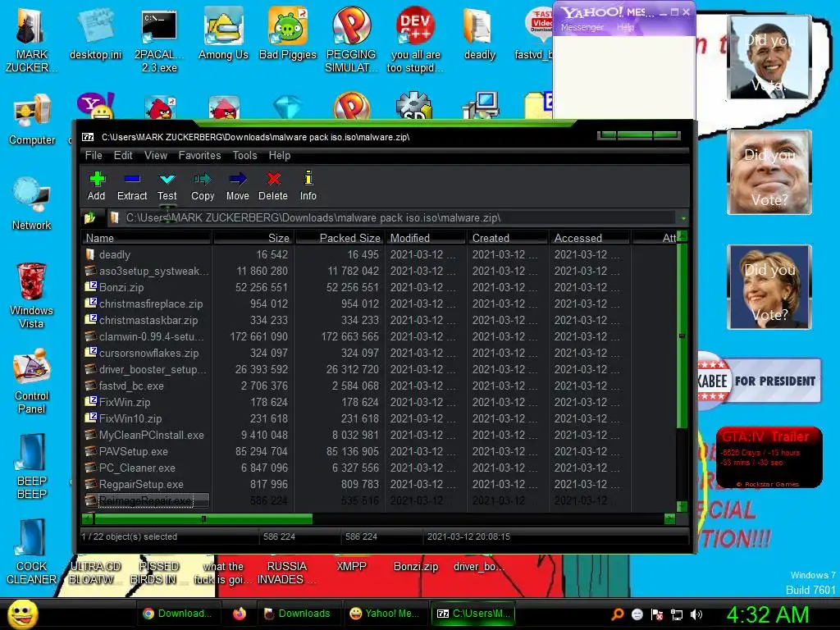Select the driver_booster_setup file row
840x630 pixels.
coord(379,370)
